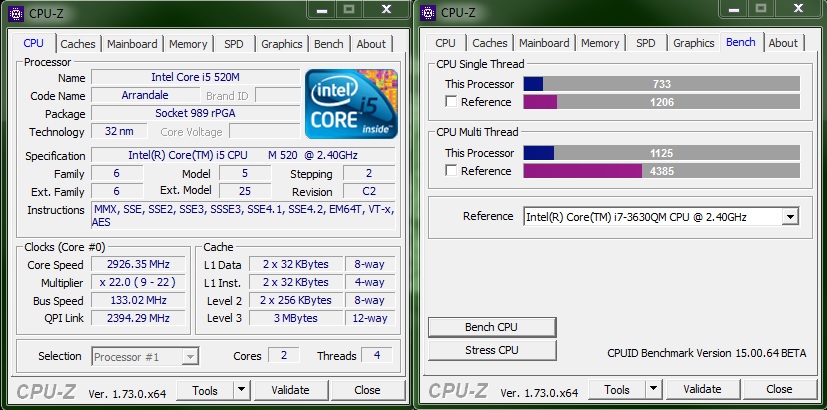Screen dimensions: 827x410
Task: Select SPD tab in Bench window
Action: click(646, 43)
